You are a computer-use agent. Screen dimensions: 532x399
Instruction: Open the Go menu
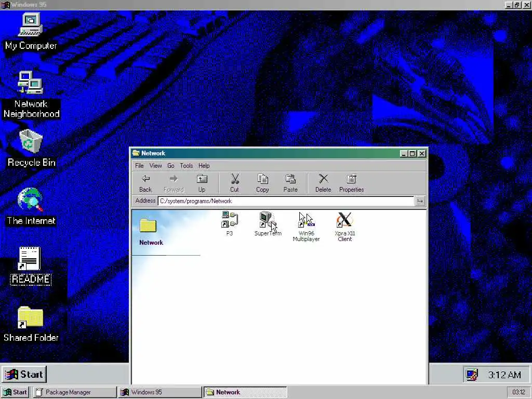pos(170,166)
